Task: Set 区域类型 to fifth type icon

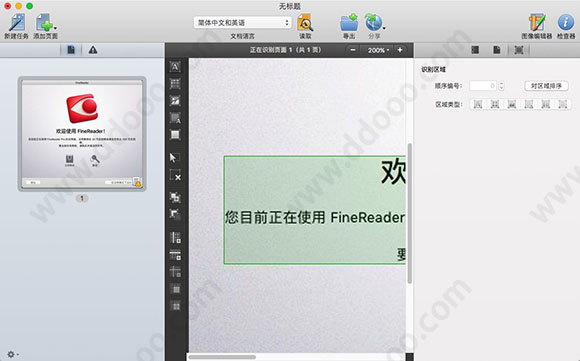Action: coord(546,104)
